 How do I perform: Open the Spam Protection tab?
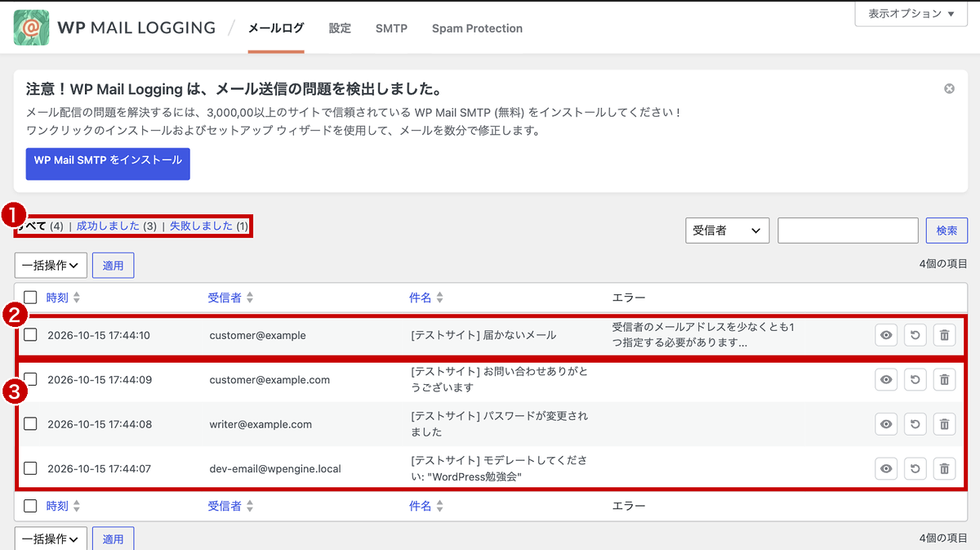[x=477, y=28]
